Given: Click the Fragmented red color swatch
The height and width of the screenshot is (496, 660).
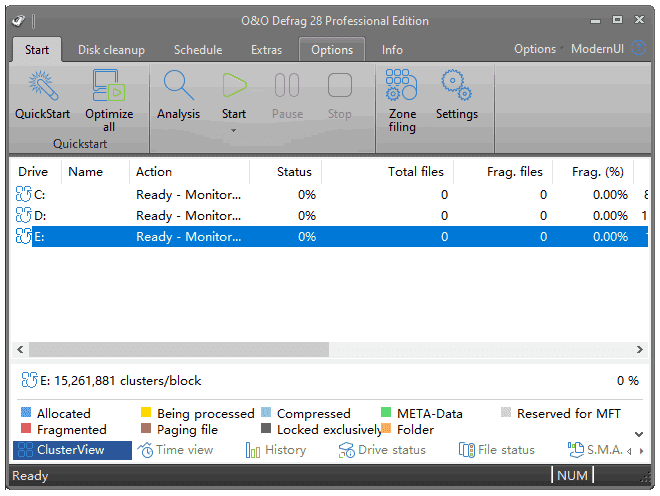Looking at the screenshot, I should (25, 430).
